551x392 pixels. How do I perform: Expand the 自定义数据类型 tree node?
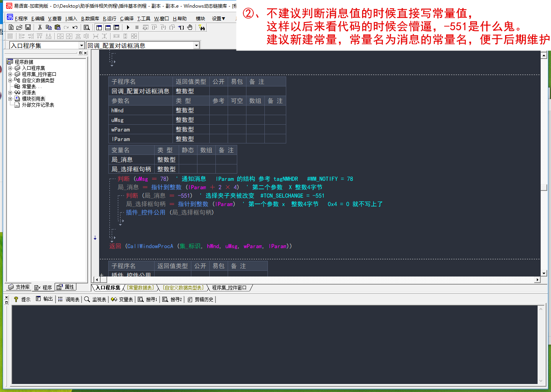(10, 80)
